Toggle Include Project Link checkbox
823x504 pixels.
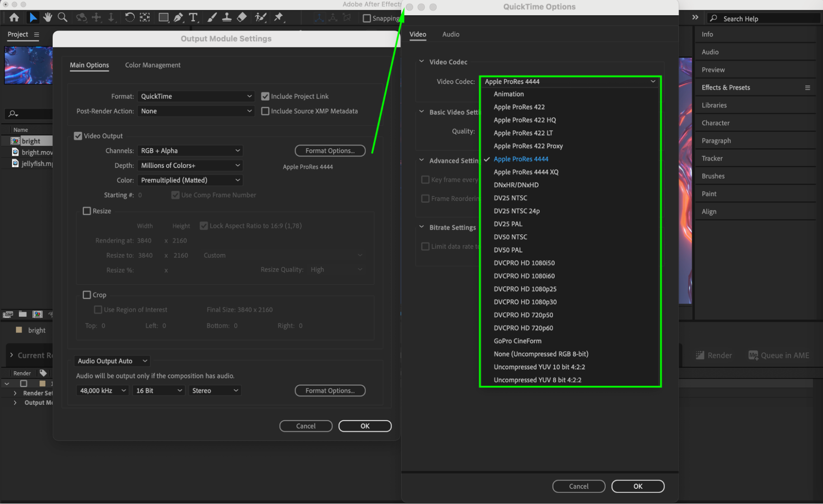coord(265,96)
